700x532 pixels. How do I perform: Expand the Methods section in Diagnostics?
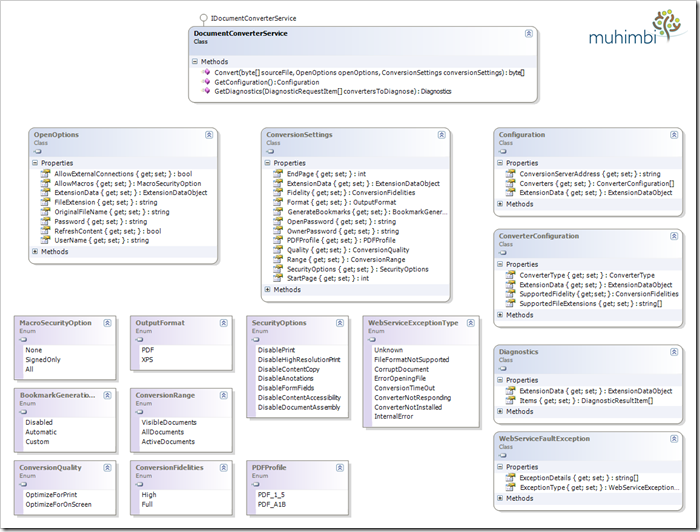click(x=500, y=411)
